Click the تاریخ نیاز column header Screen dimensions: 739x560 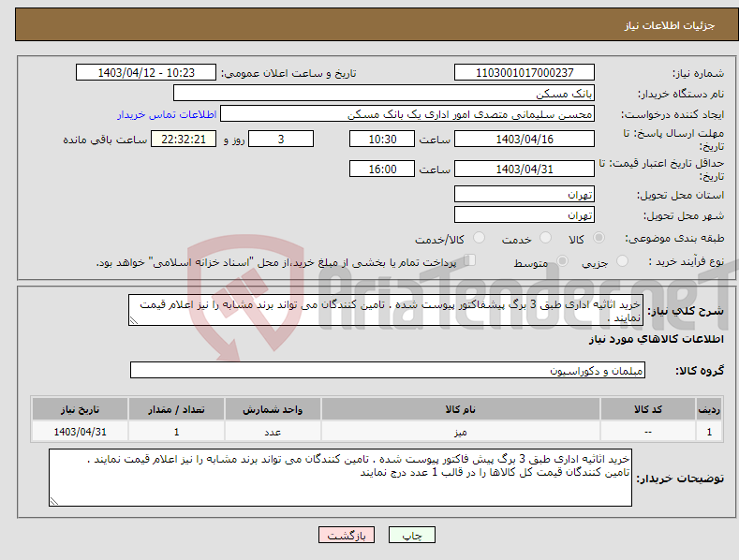(80, 409)
